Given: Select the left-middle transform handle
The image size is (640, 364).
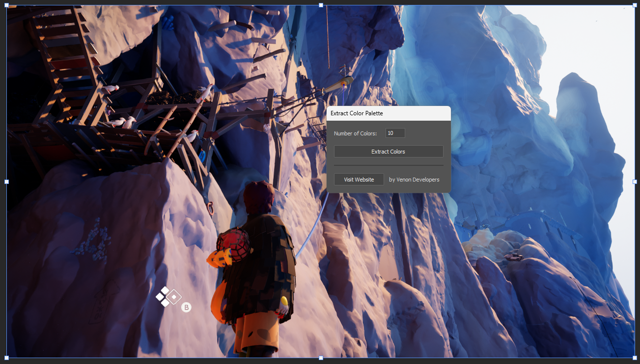Looking at the screenshot, I should 7,182.
